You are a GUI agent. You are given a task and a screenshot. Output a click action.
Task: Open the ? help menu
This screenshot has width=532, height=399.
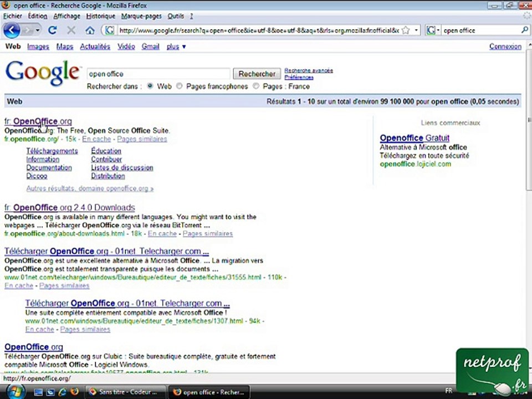pyautogui.click(x=191, y=16)
